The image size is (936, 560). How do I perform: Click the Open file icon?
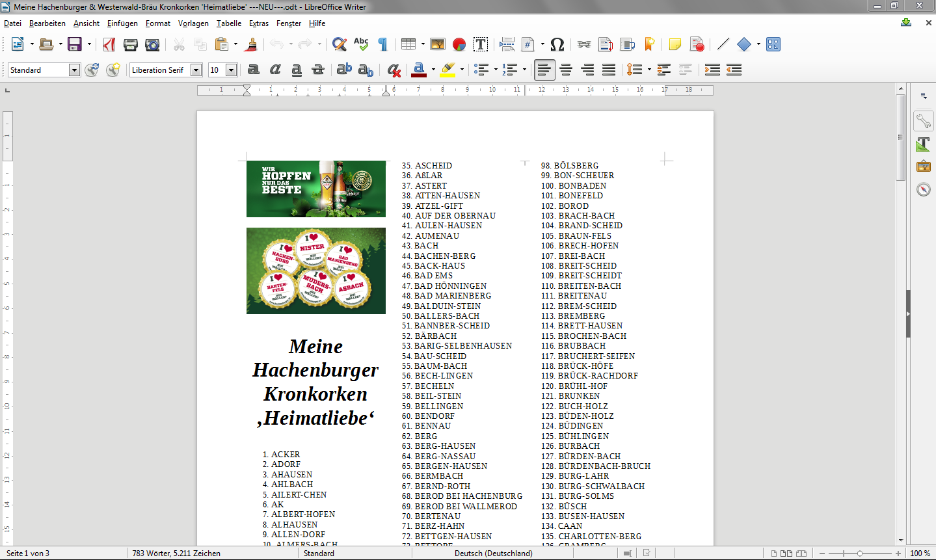[x=46, y=44]
